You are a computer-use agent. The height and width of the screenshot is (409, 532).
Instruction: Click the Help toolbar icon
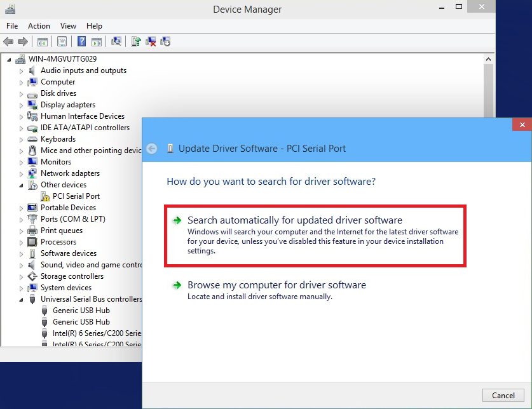(x=81, y=41)
